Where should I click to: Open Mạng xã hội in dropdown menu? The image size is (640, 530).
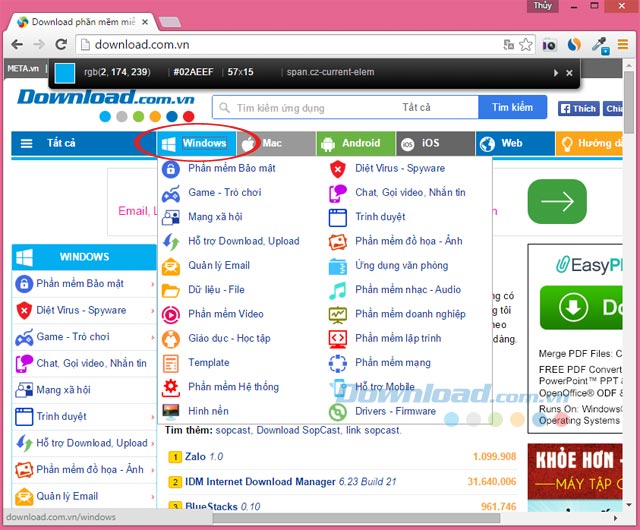pos(215,216)
